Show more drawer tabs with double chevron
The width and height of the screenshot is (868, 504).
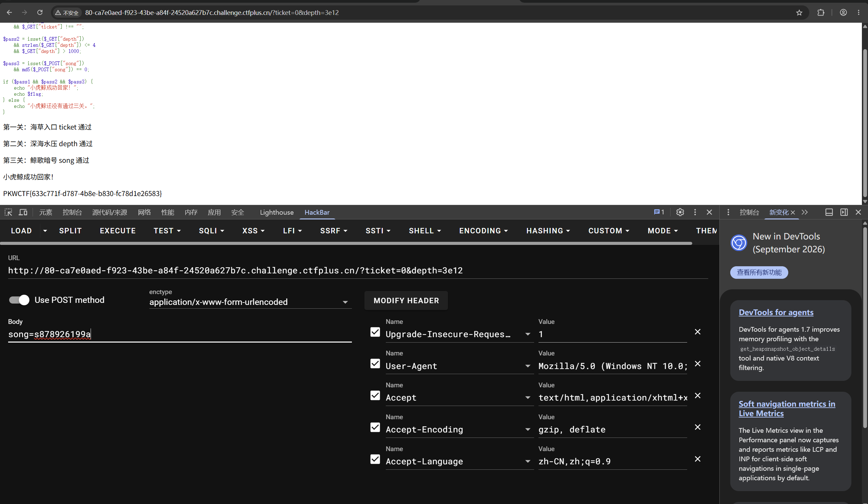(805, 212)
